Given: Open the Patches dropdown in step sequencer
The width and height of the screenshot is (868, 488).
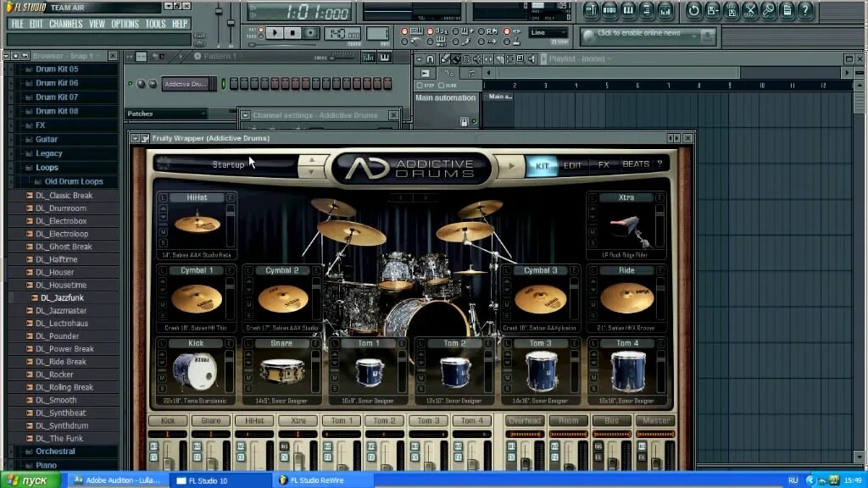Looking at the screenshot, I should pos(167,114).
